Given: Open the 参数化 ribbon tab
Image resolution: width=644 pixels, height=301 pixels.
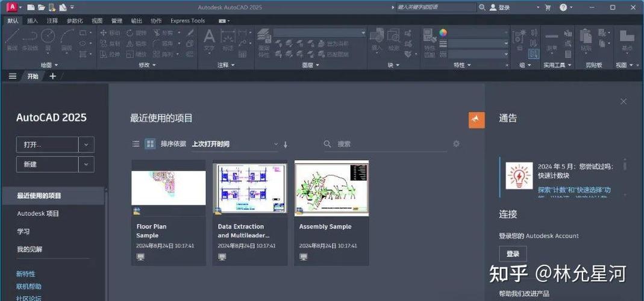Looking at the screenshot, I should 75,20.
